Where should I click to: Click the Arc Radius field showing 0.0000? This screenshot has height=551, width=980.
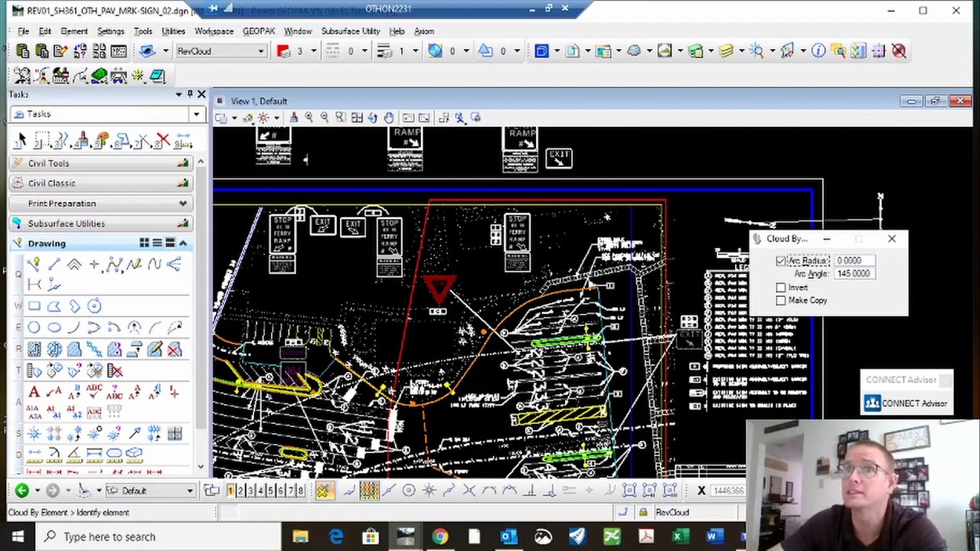click(854, 261)
